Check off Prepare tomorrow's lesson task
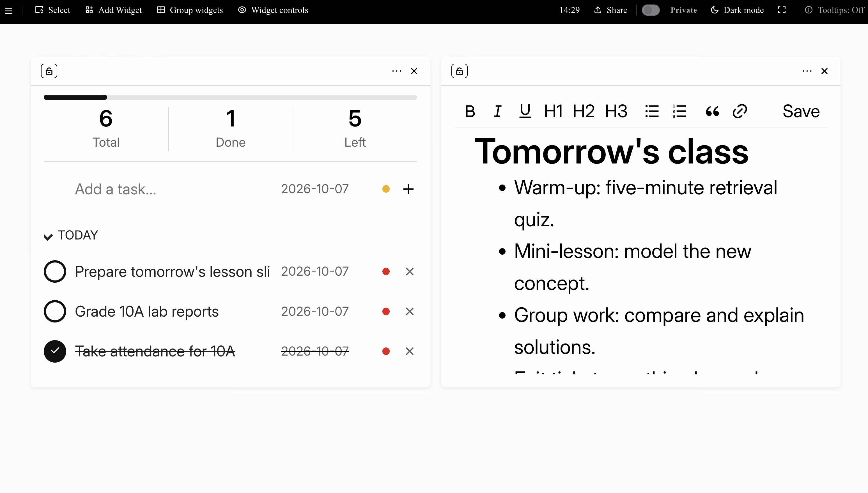The image size is (868, 493). pyautogui.click(x=55, y=271)
